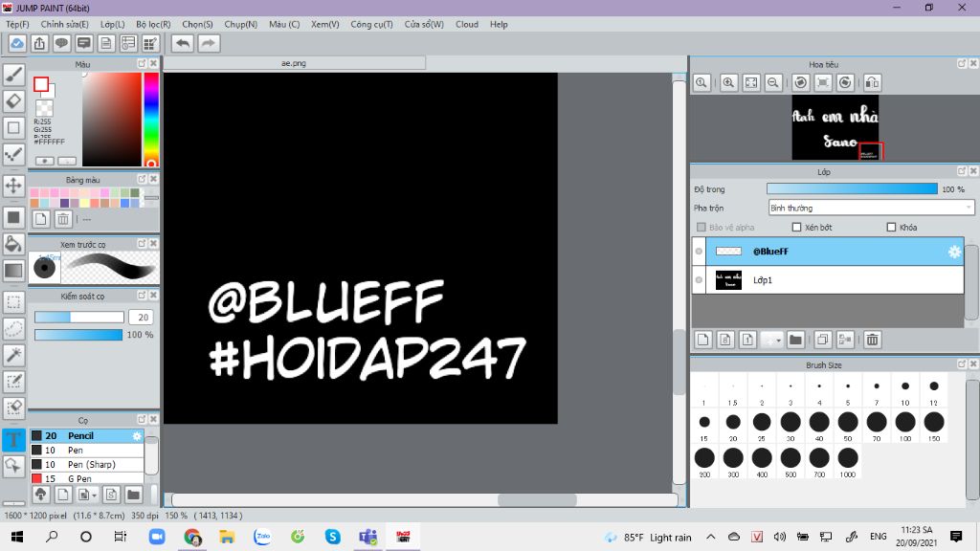
Task: Select the Bucket fill tool
Action: (x=13, y=244)
